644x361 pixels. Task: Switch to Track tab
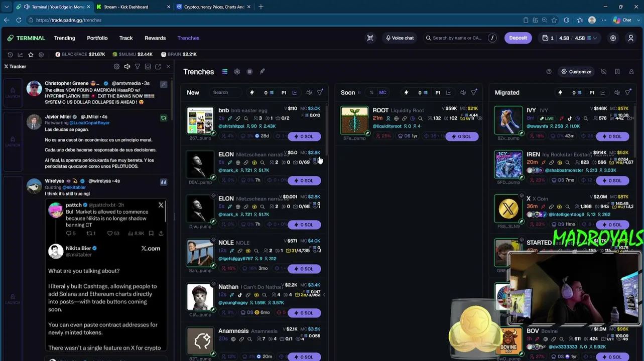(x=126, y=38)
